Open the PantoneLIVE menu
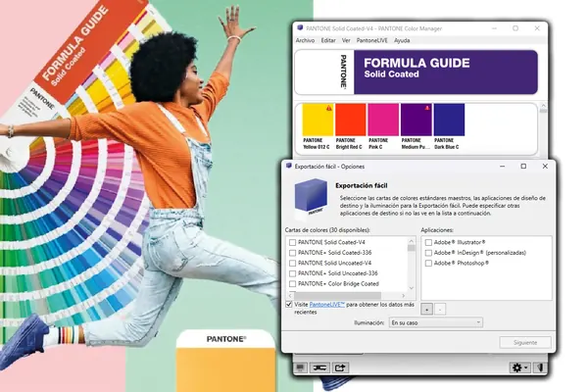Image resolution: width=588 pixels, height=392 pixels. click(371, 40)
